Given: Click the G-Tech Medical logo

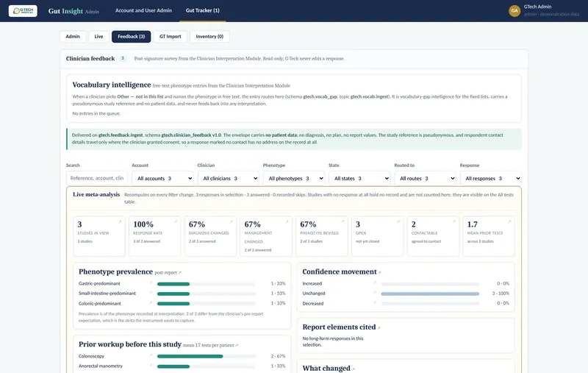Looking at the screenshot, I should point(23,11).
